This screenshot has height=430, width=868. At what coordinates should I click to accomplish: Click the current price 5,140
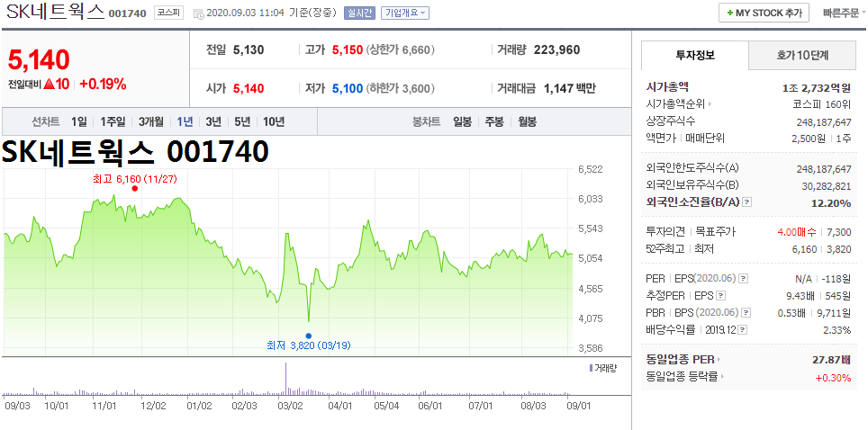[39, 60]
